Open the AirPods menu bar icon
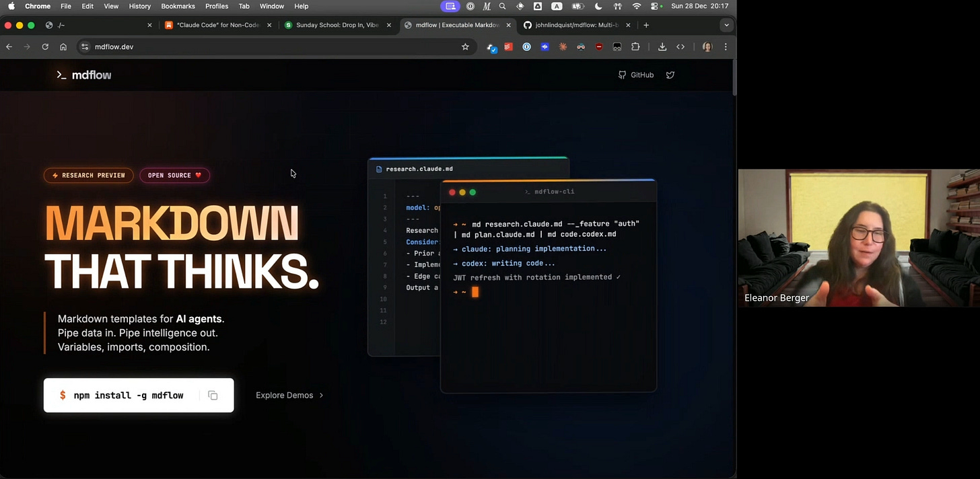Image resolution: width=980 pixels, height=479 pixels. click(617, 6)
